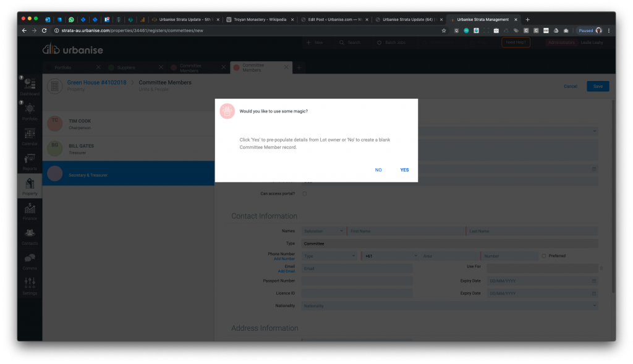Viewport: 633px width, 364px height.
Task: Open the Comms chat icon in sidebar
Action: 30,259
